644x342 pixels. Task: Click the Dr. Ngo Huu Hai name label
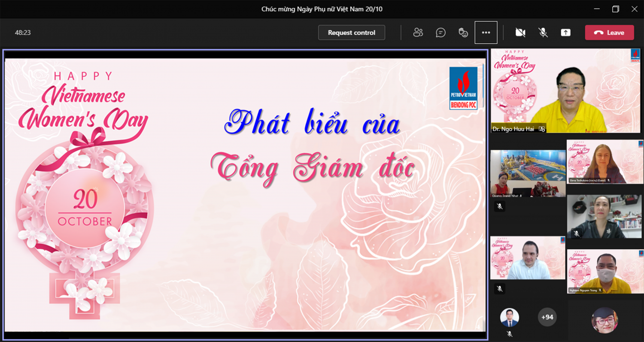pyautogui.click(x=513, y=129)
